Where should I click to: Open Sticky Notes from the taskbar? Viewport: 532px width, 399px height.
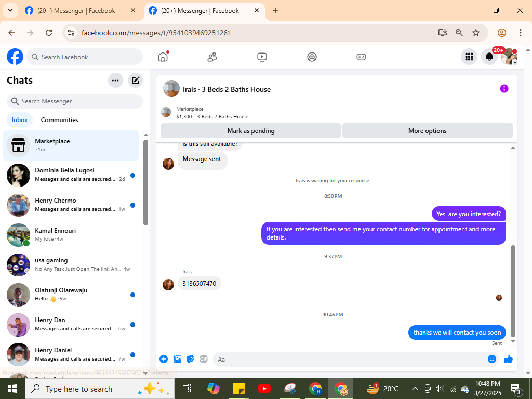point(239,389)
